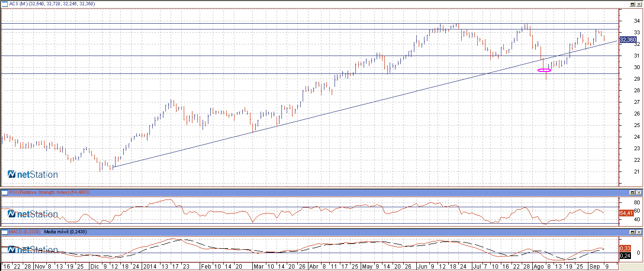644x271 pixels.
Task: Click the 21 price axis label
Action: [638, 171]
